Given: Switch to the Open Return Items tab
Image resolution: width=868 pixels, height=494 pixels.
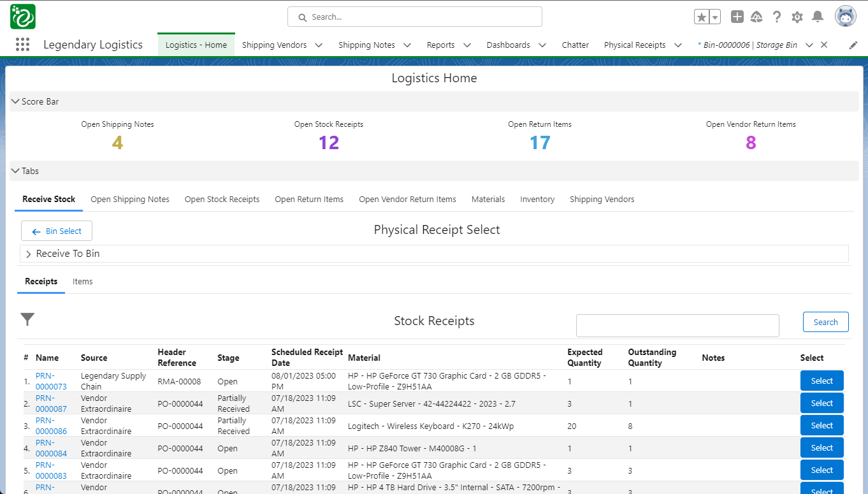Looking at the screenshot, I should click(x=309, y=200).
